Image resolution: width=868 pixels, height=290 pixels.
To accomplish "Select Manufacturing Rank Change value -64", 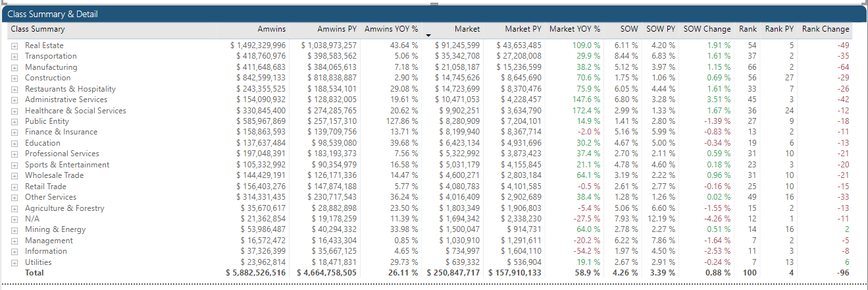I will click(x=844, y=67).
